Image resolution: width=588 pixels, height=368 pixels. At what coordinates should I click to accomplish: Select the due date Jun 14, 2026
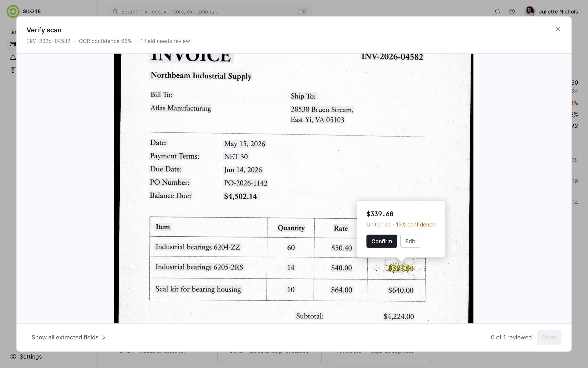(x=243, y=170)
